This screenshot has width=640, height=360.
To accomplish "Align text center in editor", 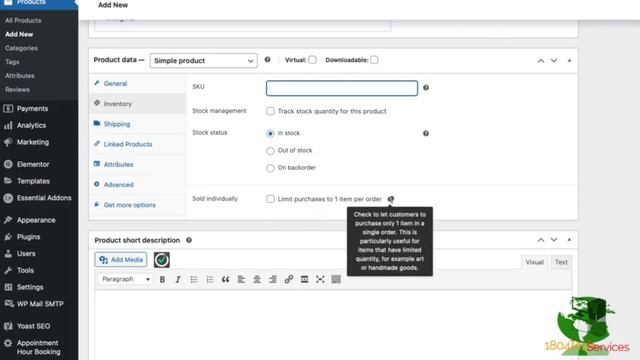I will click(x=257, y=280).
